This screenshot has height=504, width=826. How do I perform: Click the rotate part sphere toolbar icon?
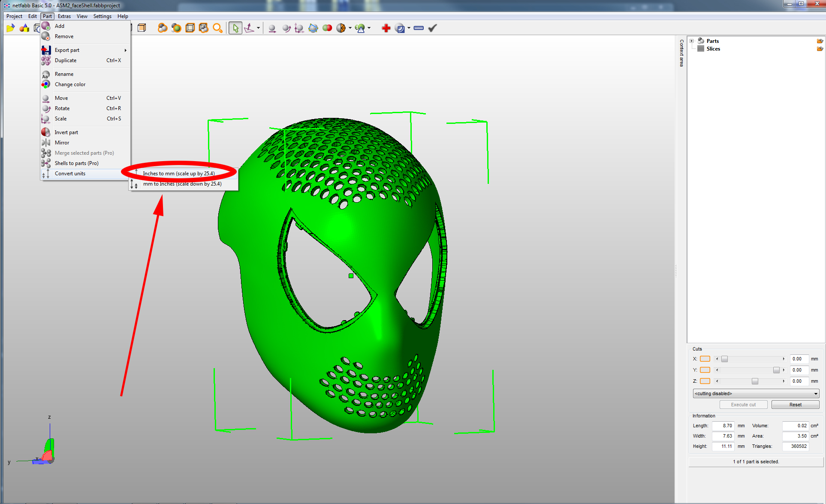coord(286,28)
